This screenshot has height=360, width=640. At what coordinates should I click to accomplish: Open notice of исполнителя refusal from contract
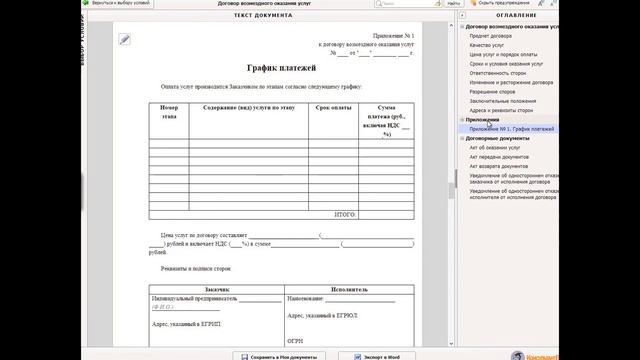(x=513, y=194)
